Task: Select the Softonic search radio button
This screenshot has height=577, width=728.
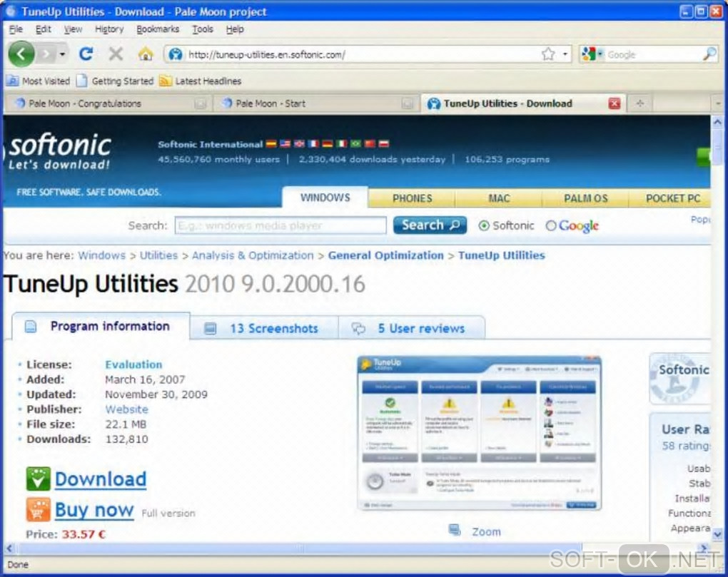Action: click(484, 226)
